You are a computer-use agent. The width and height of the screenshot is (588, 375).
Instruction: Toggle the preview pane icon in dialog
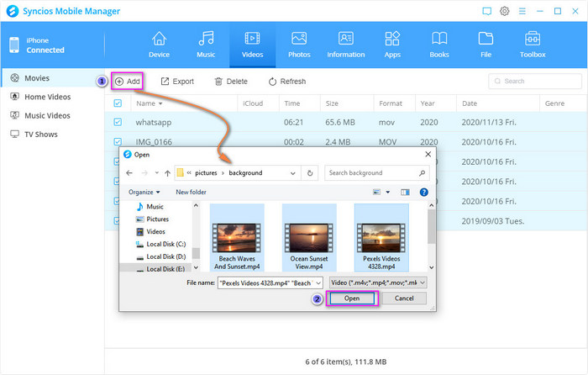pyautogui.click(x=405, y=193)
